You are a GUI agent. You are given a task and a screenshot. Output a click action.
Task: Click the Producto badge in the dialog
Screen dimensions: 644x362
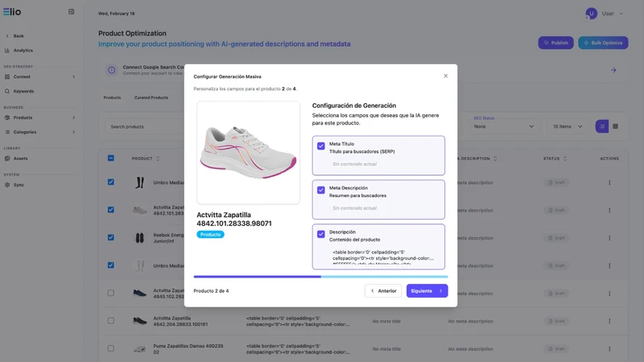click(210, 234)
